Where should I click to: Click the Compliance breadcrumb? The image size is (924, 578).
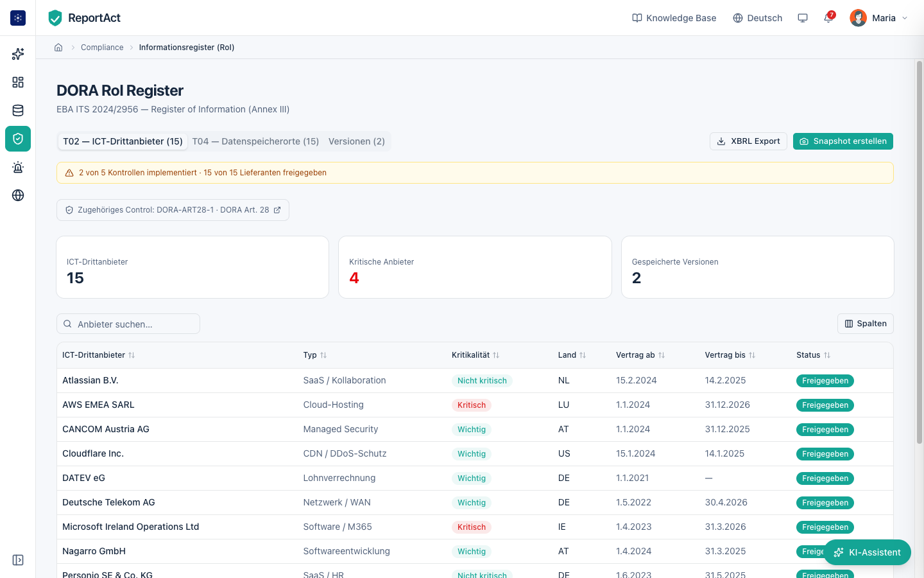coord(102,48)
